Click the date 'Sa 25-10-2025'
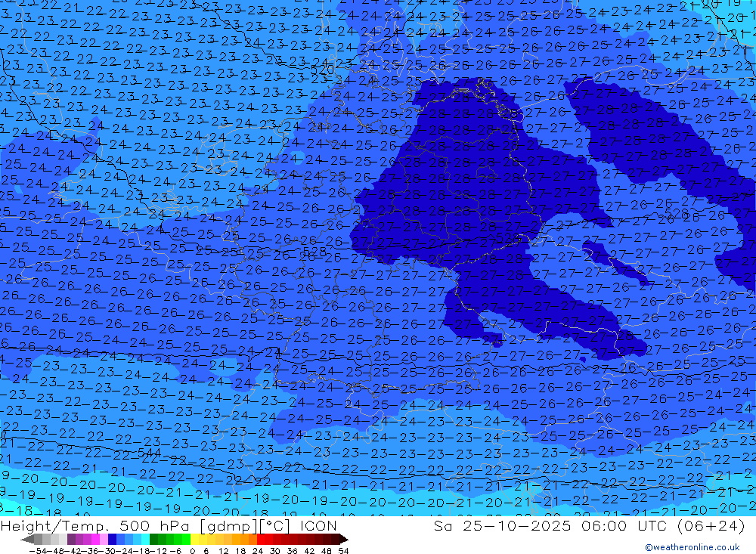Viewport: 756px width, 554px height. [x=503, y=525]
